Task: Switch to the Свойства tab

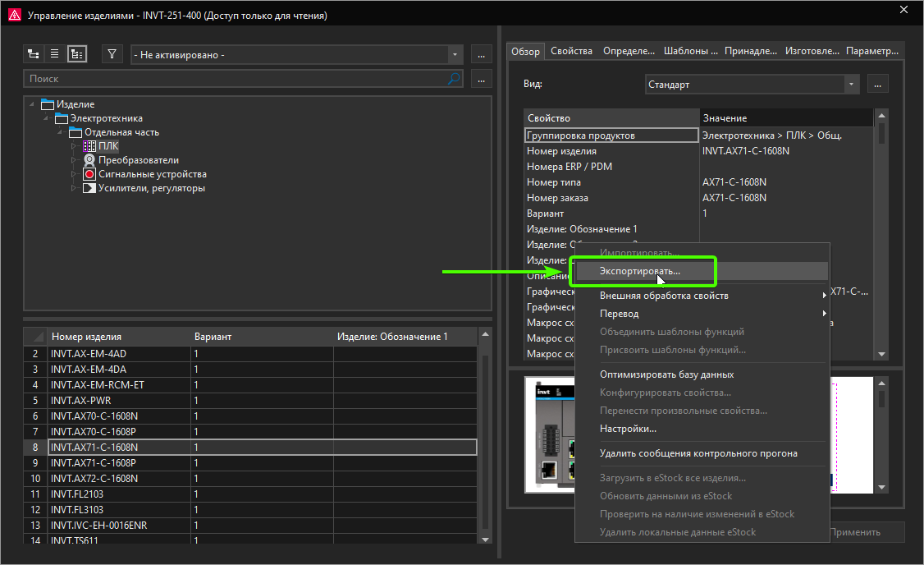Action: click(571, 51)
